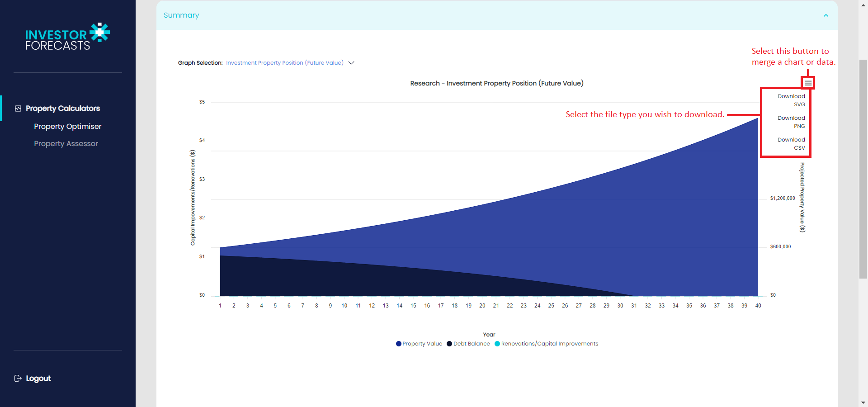Click the logout arrow icon in sidebar
868x407 pixels.
click(17, 378)
